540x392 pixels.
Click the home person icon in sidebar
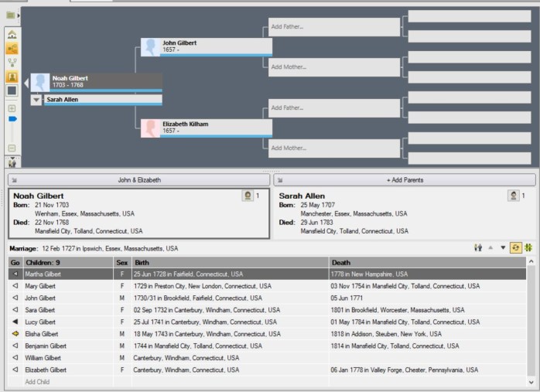click(x=12, y=35)
